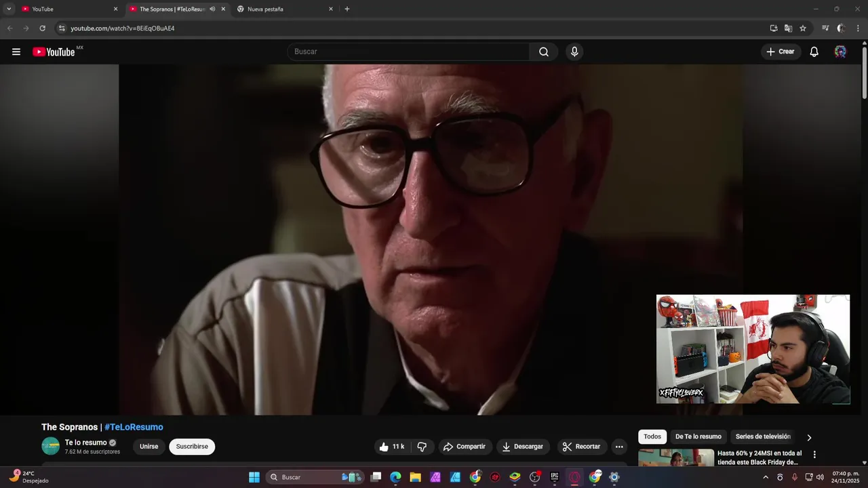Select the Todos filter chip
This screenshot has height=488, width=868.
(652, 436)
